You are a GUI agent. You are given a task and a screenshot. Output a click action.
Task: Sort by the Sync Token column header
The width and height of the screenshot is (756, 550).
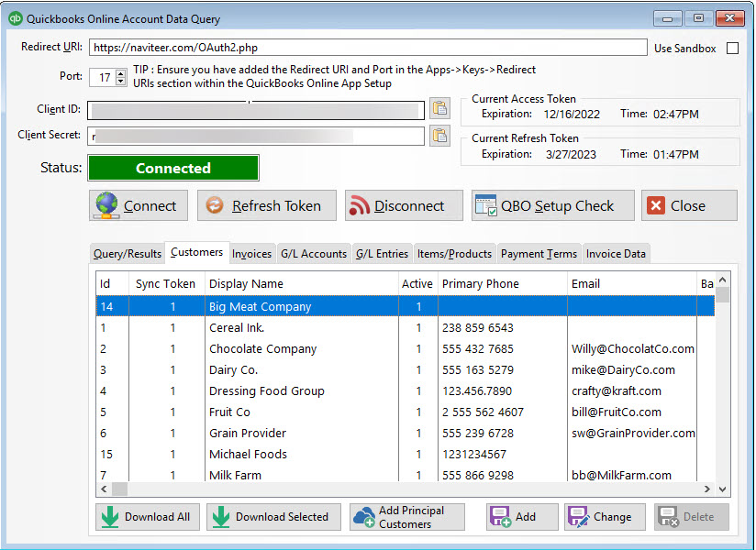coord(167,283)
